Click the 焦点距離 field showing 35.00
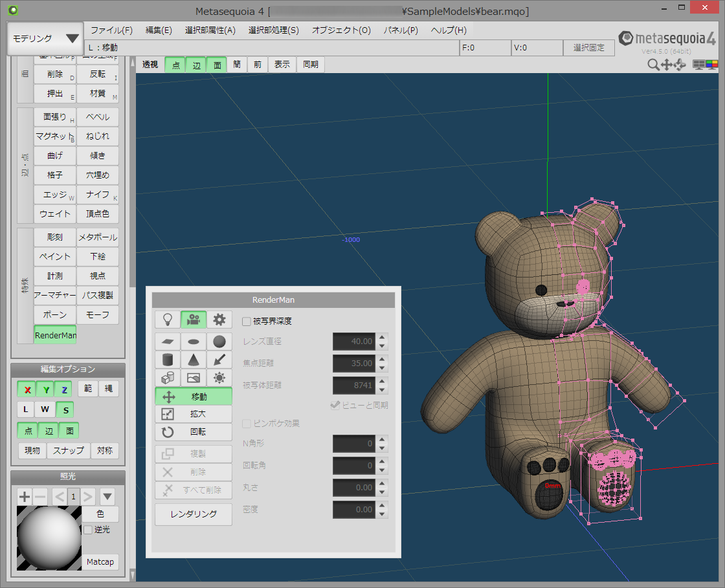725x588 pixels. (354, 364)
